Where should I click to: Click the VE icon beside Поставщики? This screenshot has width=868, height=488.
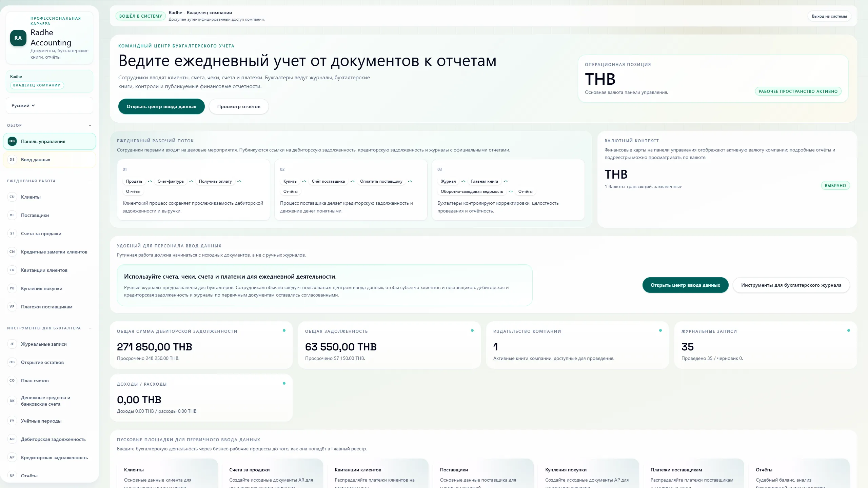[12, 215]
